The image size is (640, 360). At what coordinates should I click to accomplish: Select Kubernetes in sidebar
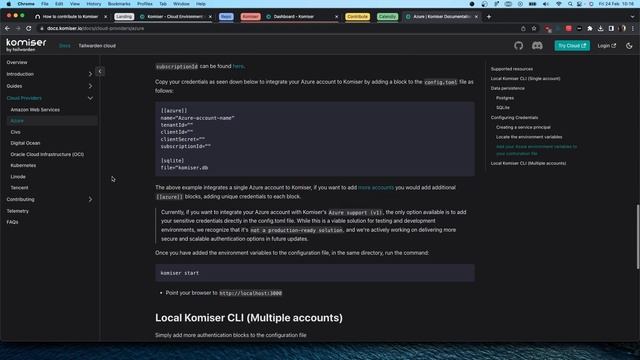point(23,165)
